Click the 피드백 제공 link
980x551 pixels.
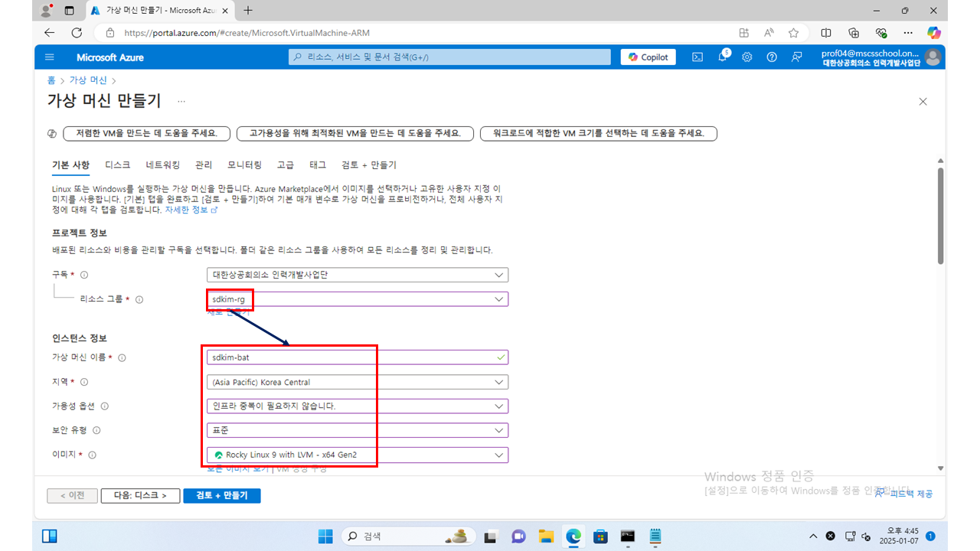pyautogui.click(x=905, y=494)
